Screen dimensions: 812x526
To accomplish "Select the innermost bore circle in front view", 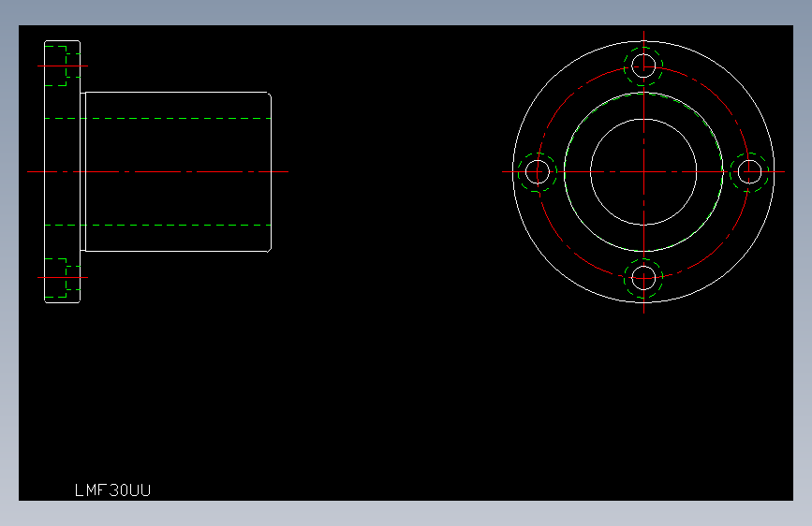I will pyautogui.click(x=643, y=172).
